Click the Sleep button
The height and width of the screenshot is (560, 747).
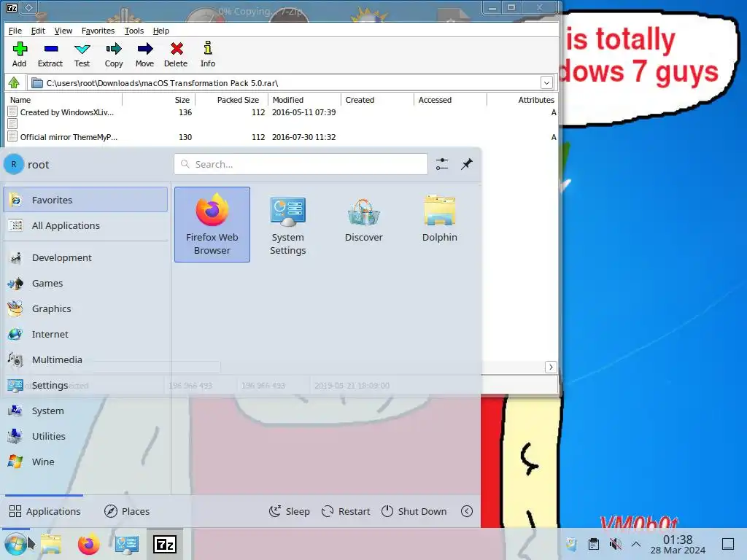click(289, 511)
